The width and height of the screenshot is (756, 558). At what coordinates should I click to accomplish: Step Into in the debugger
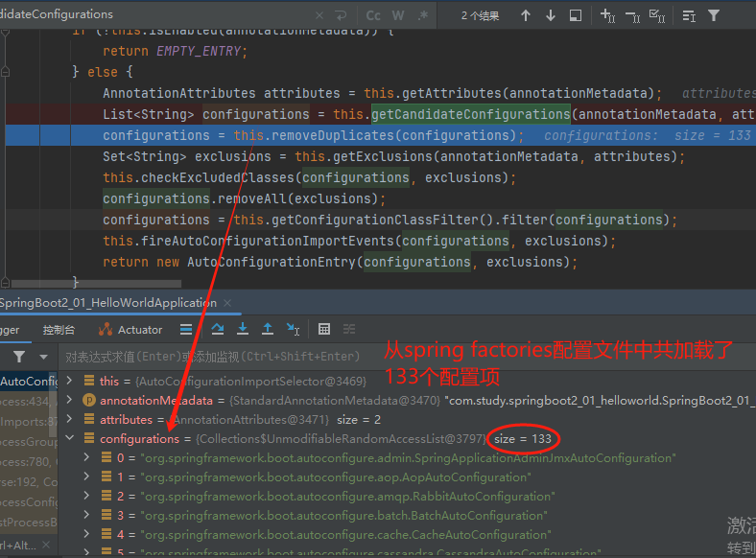243,329
